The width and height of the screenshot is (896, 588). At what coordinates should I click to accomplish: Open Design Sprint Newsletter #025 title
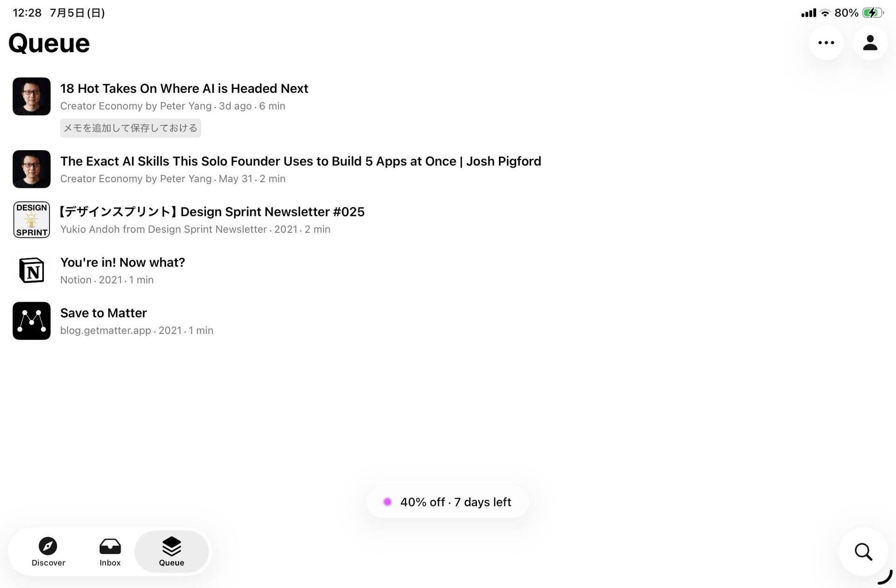[212, 212]
